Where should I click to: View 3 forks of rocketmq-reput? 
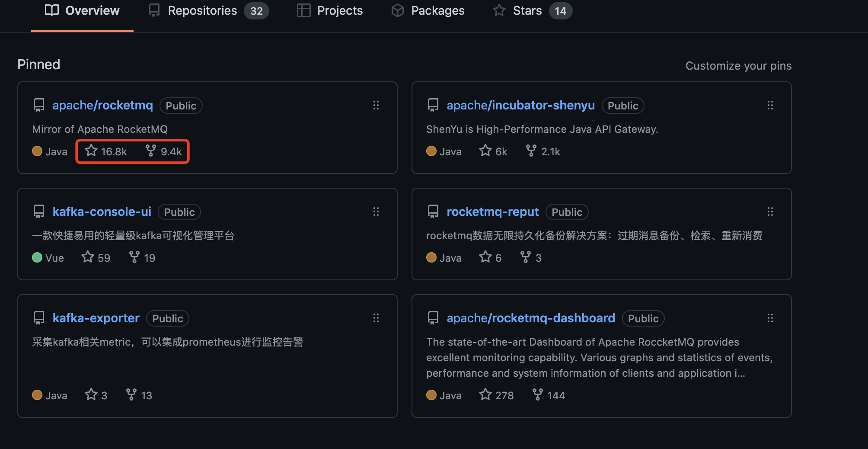531,257
